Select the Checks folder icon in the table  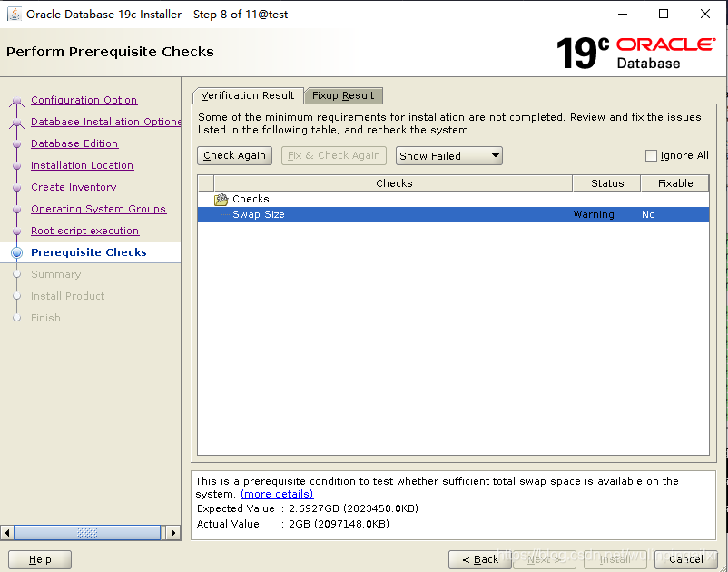click(221, 199)
